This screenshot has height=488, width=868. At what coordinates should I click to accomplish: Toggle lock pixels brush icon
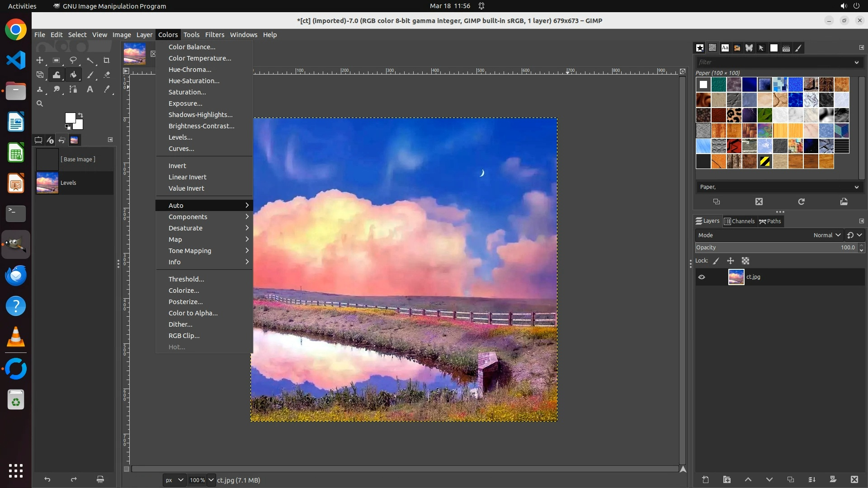tap(716, 261)
